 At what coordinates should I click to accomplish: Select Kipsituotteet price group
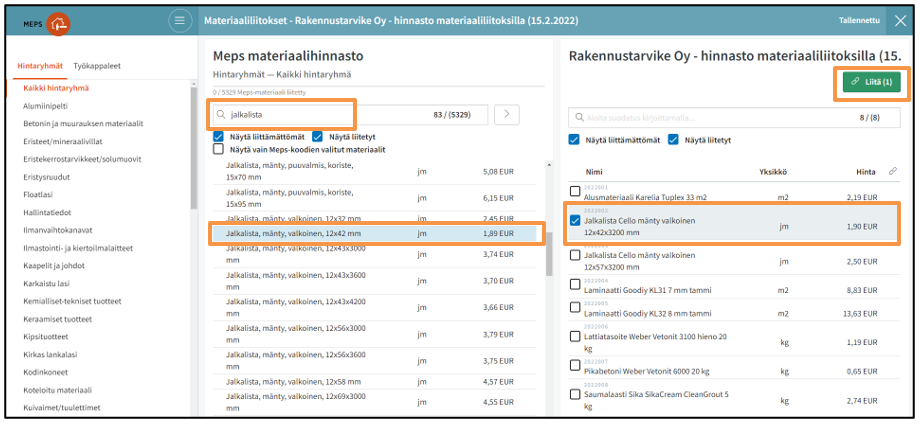[x=46, y=337]
